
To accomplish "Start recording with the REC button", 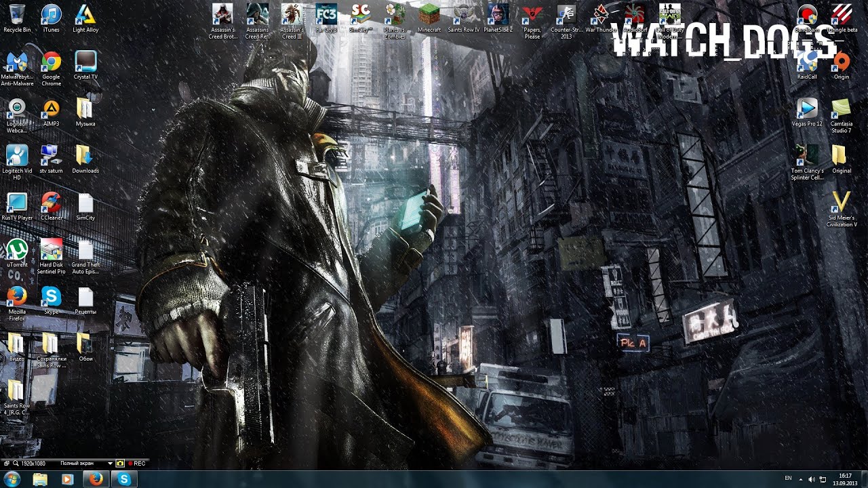I will (137, 464).
